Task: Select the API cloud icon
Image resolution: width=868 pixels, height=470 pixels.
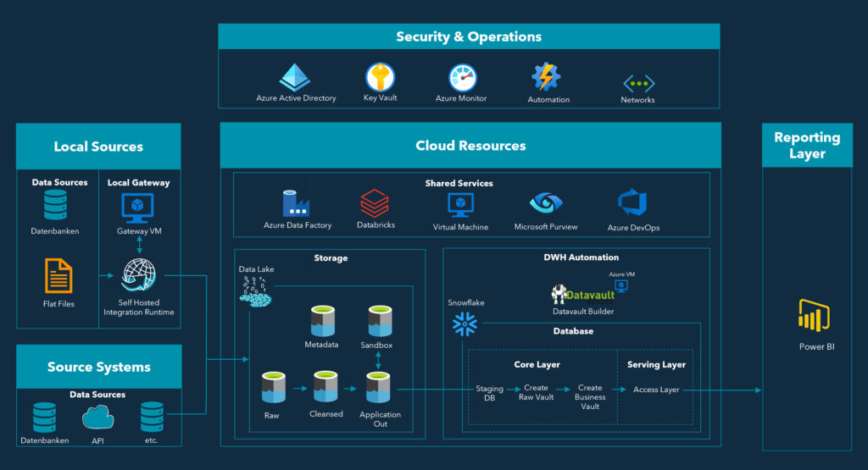Action: [98, 417]
